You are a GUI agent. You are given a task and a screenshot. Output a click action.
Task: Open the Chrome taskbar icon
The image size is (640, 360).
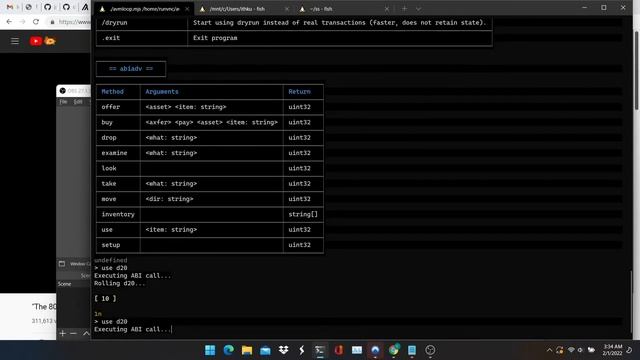393,350
